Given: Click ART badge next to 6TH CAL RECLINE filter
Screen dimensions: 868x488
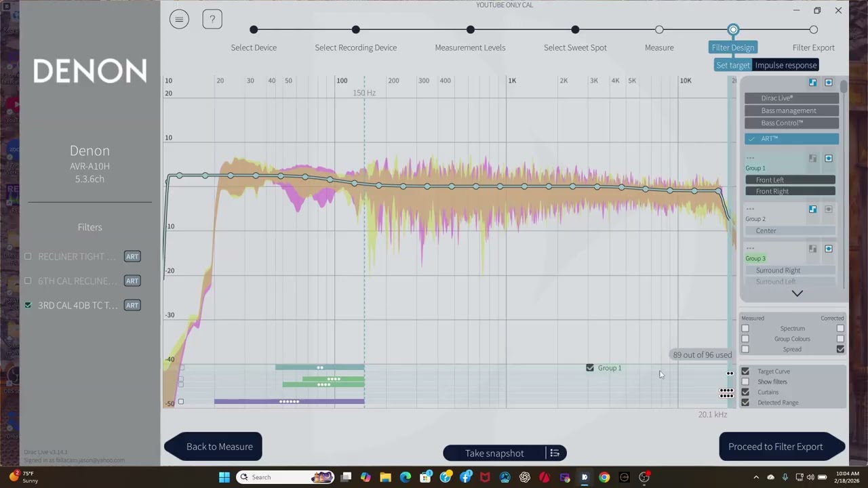Looking at the screenshot, I should (x=132, y=281).
